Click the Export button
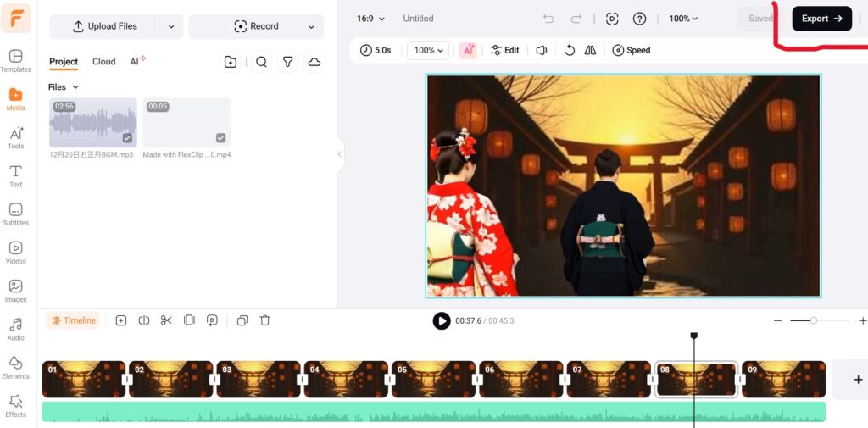868x428 pixels. click(x=821, y=19)
